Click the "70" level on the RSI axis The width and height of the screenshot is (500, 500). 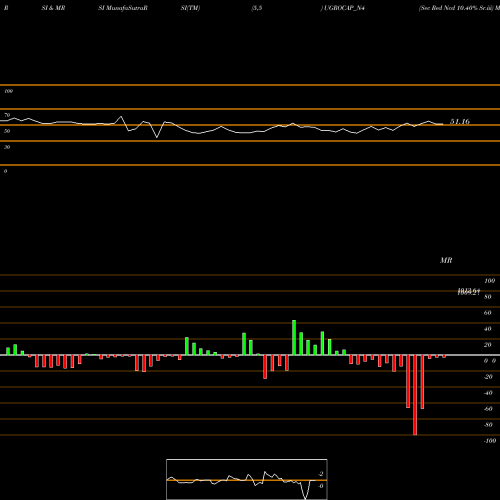click(x=7, y=115)
